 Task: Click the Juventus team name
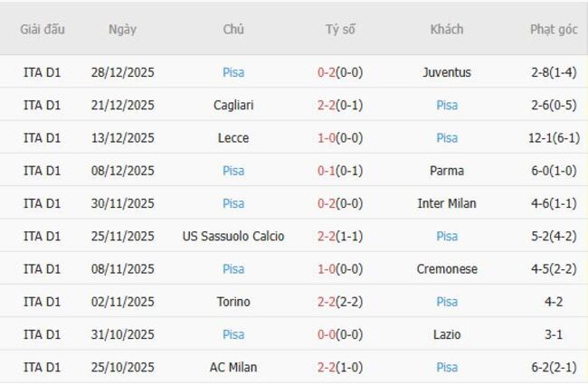pyautogui.click(x=447, y=72)
